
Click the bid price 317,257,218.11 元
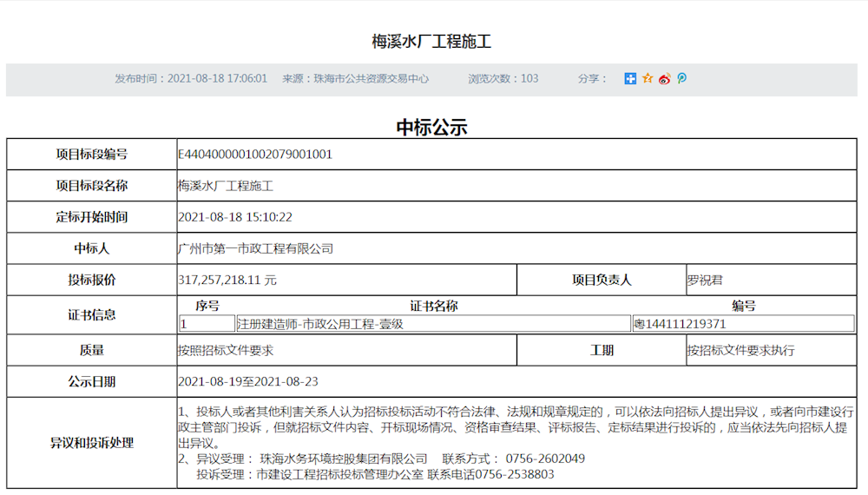click(227, 280)
